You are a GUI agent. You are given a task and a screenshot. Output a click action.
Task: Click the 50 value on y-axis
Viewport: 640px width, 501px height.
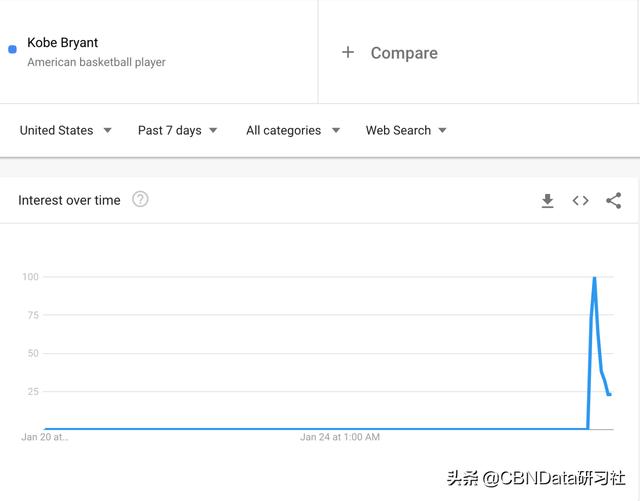[30, 353]
